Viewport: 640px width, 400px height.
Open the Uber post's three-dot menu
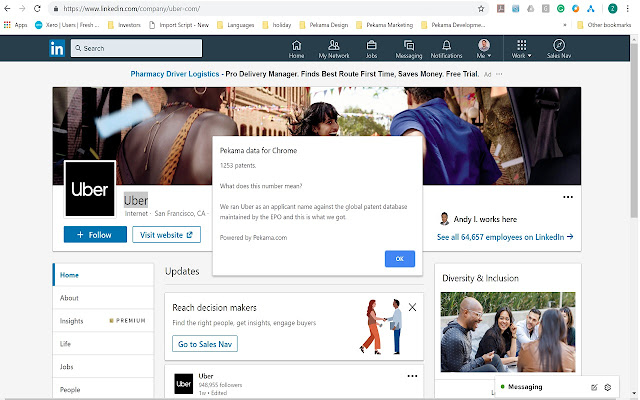point(412,376)
